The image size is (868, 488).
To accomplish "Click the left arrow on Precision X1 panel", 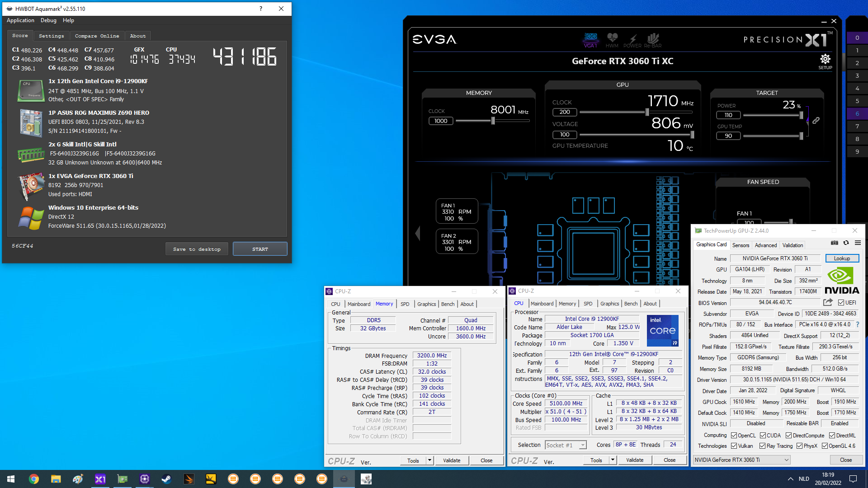I will 417,233.
